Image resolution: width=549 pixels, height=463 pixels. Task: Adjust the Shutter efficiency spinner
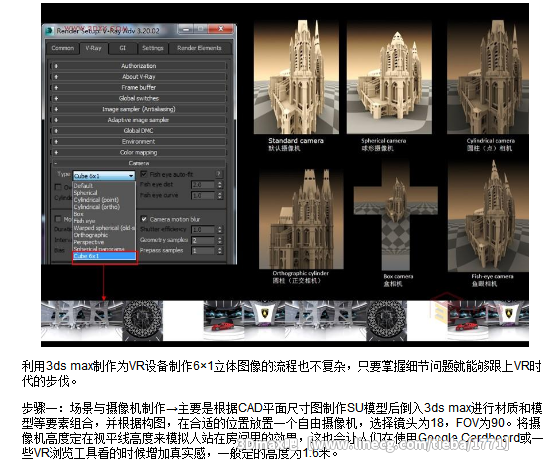[220, 230]
